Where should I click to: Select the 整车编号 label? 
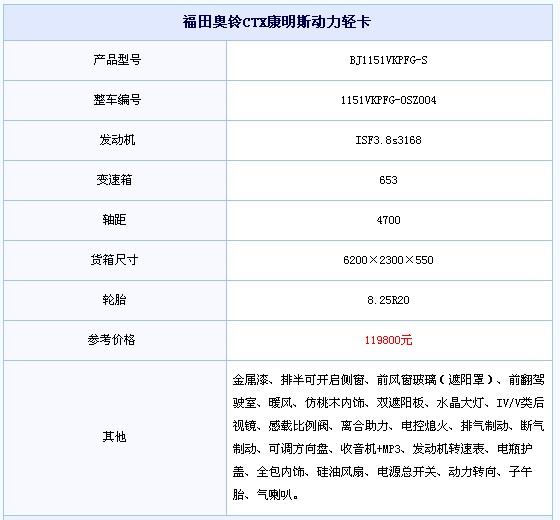click(x=118, y=100)
